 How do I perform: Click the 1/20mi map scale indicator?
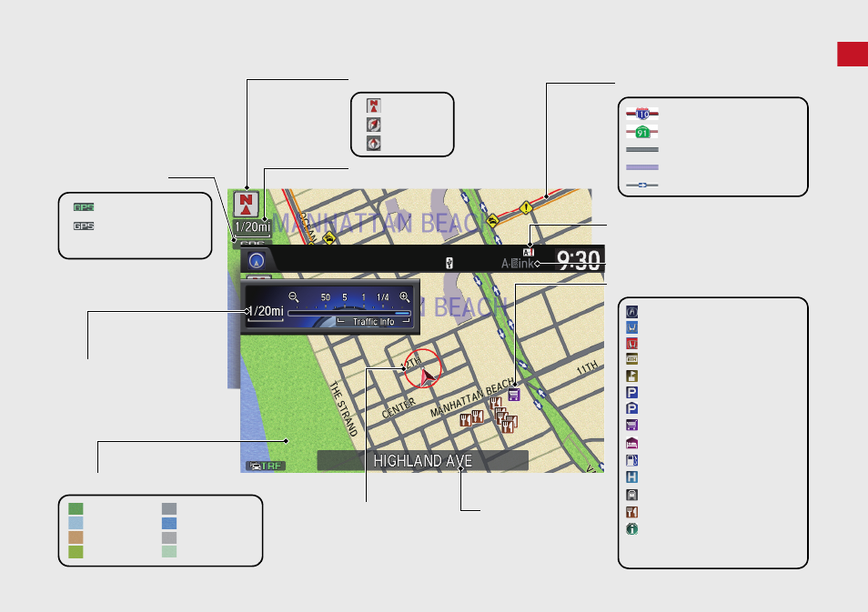coord(252,226)
